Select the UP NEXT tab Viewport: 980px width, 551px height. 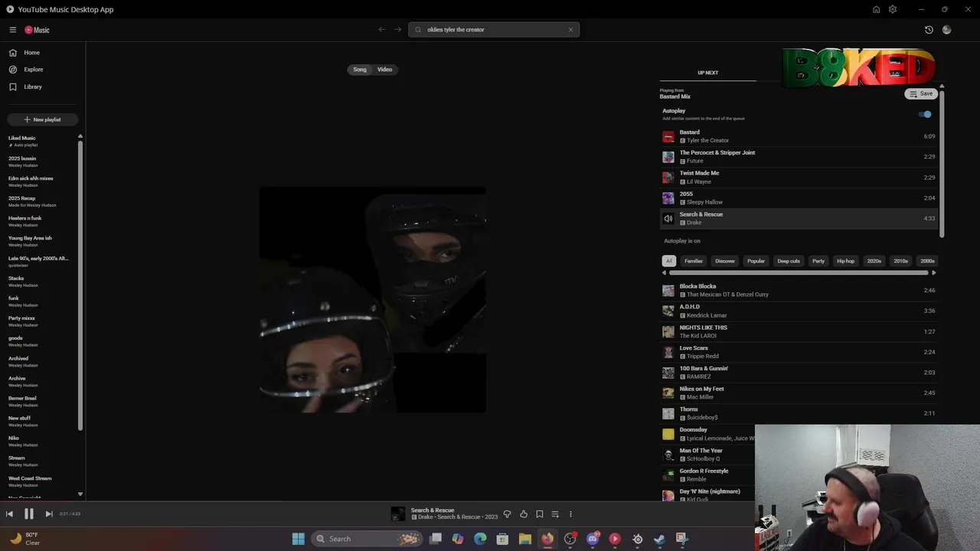(x=707, y=73)
